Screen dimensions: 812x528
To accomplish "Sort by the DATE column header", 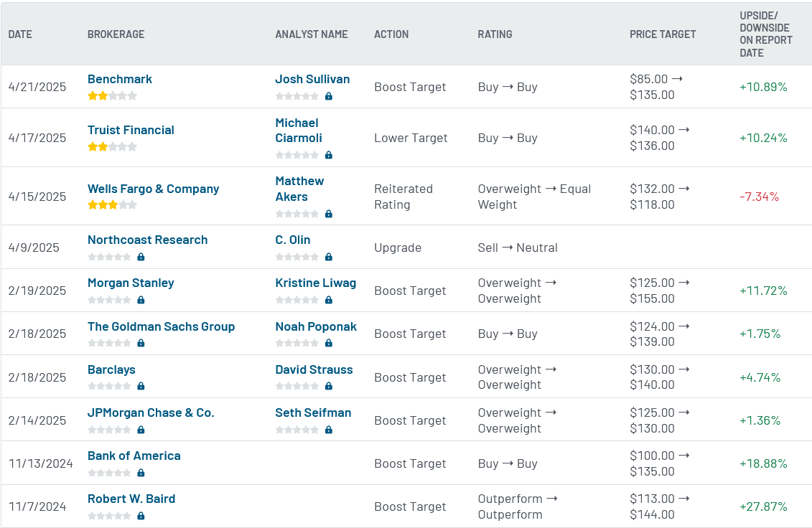I will [x=20, y=34].
